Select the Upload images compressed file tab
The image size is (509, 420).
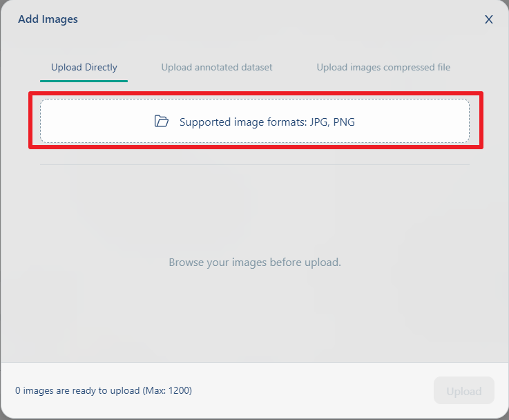(x=383, y=67)
